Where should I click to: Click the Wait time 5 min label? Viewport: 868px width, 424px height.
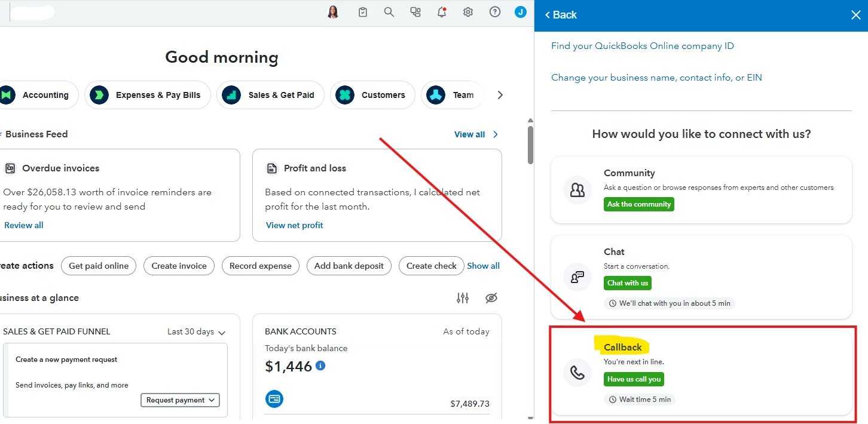click(x=640, y=400)
